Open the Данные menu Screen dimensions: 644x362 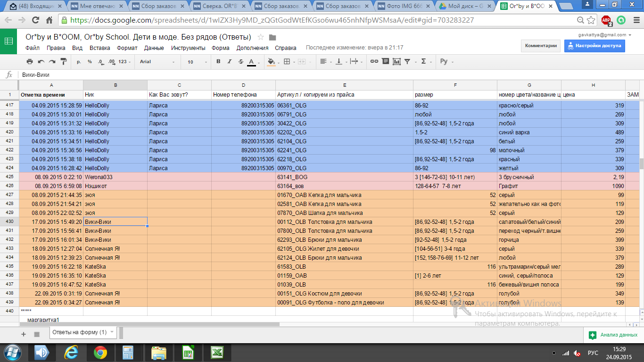point(154,48)
